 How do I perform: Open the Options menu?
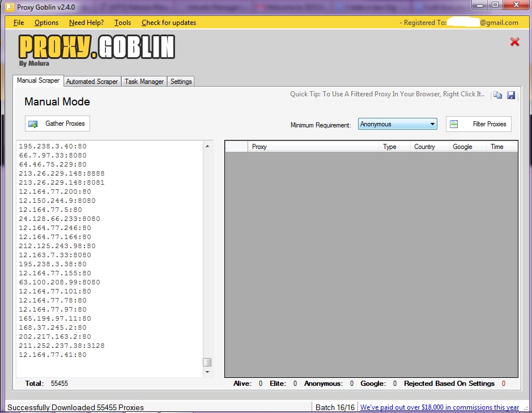tap(46, 23)
